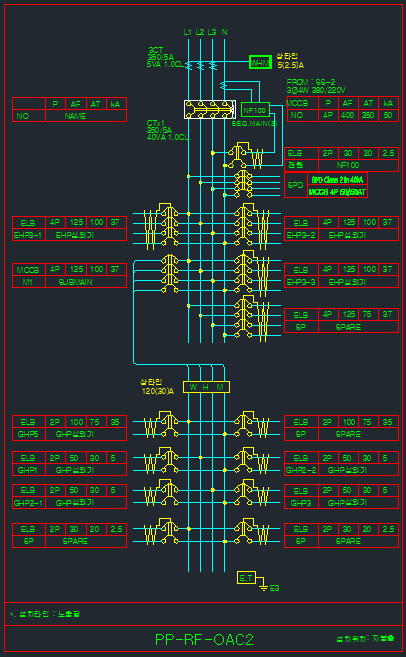The width and height of the screenshot is (406, 657).
Task: Select the NAME header cell
Action: pos(86,116)
